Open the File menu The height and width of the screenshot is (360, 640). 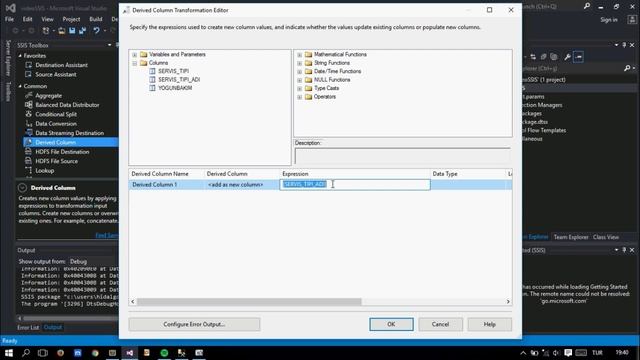click(9, 19)
